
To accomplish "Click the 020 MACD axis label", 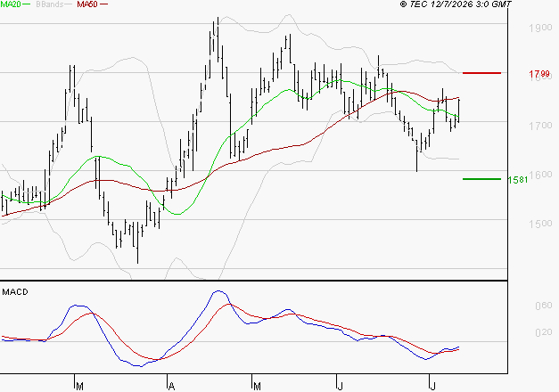I will tap(544, 332).
